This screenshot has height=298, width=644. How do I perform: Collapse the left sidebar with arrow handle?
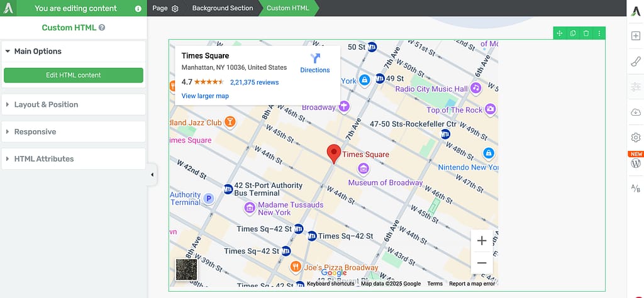(x=152, y=174)
